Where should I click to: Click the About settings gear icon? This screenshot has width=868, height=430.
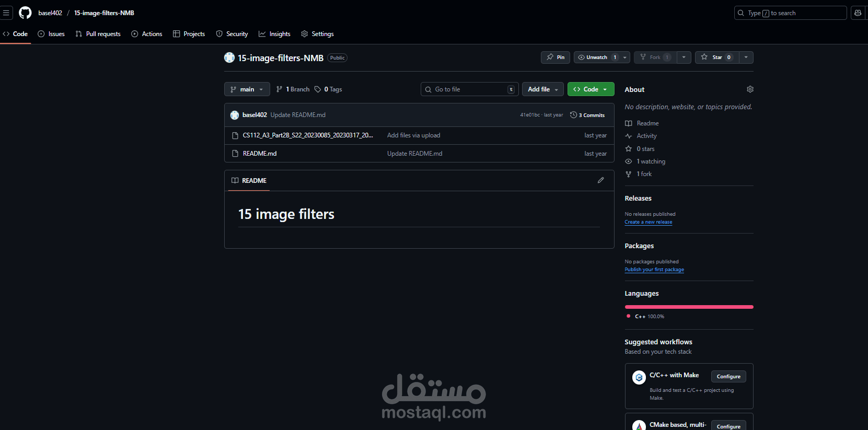pyautogui.click(x=750, y=89)
